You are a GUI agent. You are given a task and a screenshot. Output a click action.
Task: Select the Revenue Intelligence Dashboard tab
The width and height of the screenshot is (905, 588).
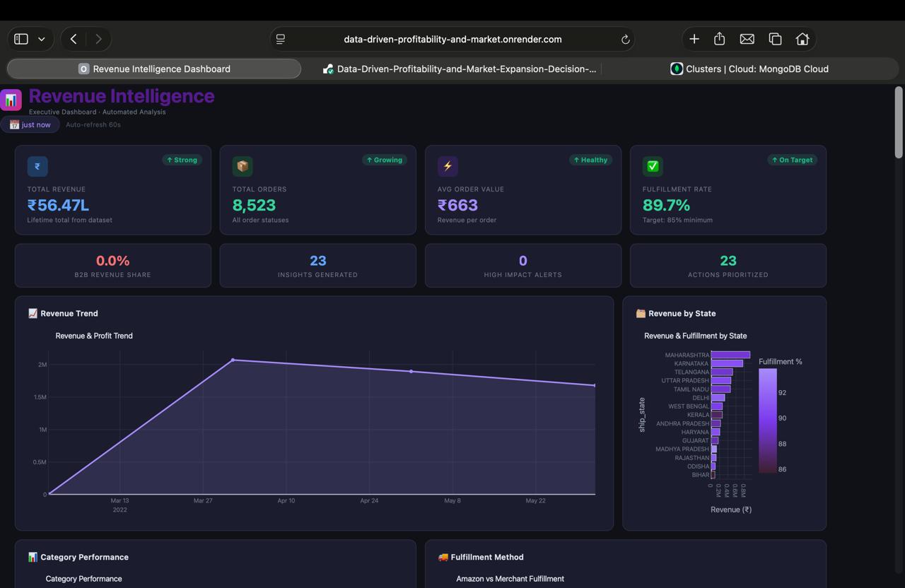coord(154,69)
